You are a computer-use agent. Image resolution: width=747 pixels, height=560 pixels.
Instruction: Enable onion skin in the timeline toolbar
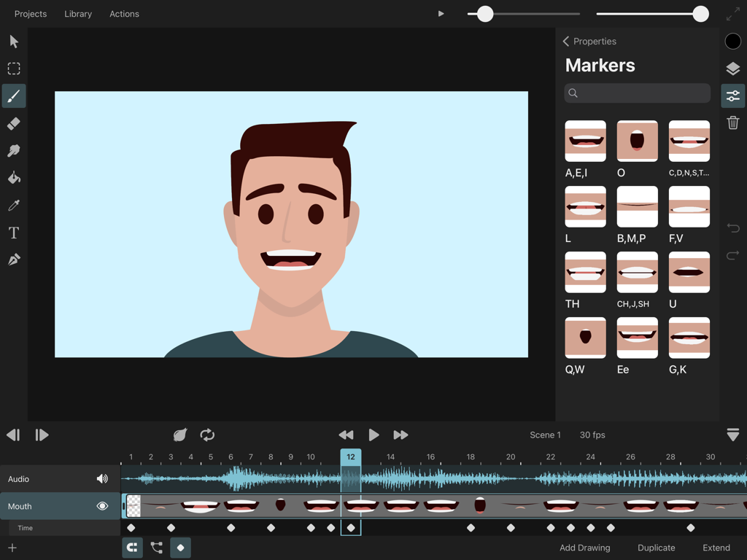(180, 435)
